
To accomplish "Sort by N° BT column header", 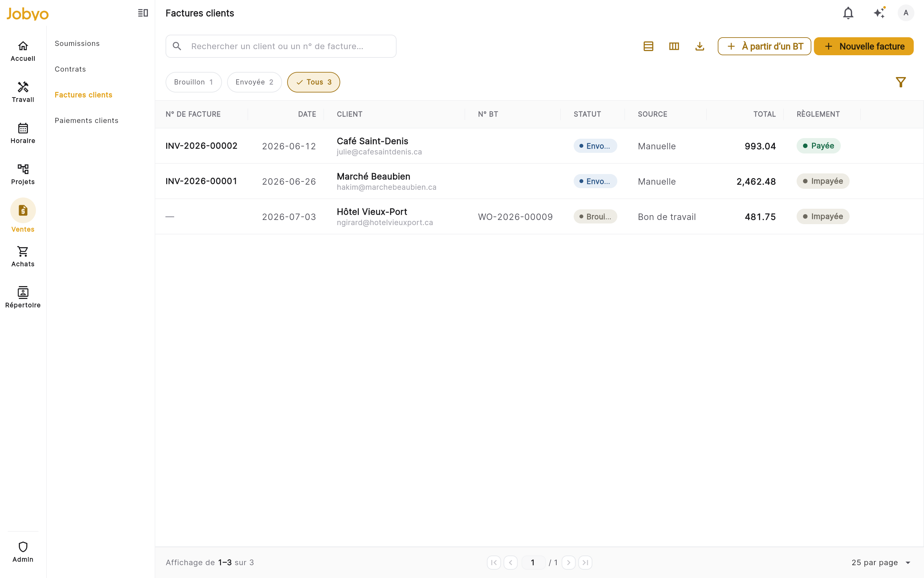I will (488, 114).
